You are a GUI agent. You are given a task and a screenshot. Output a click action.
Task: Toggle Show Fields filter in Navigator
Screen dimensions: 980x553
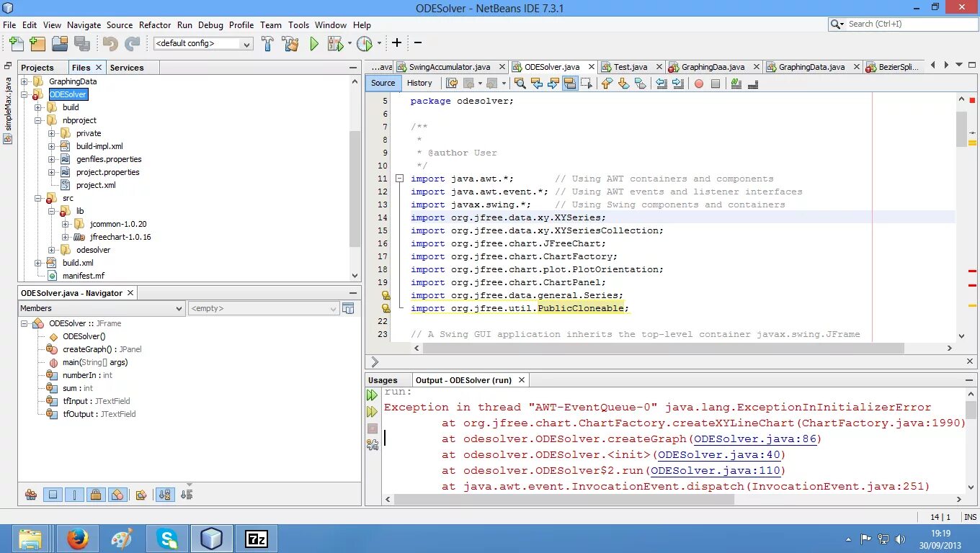pyautogui.click(x=53, y=495)
